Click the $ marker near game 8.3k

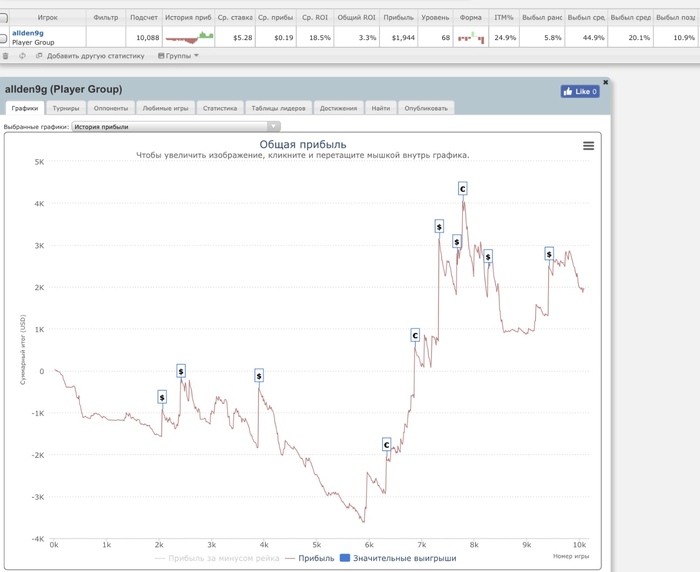(x=488, y=257)
